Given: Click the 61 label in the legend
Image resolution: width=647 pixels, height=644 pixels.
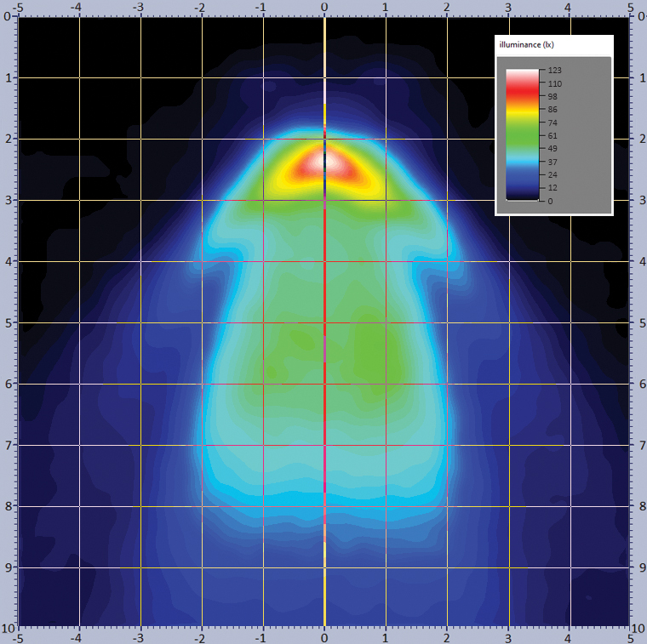Looking at the screenshot, I should coord(553,135).
